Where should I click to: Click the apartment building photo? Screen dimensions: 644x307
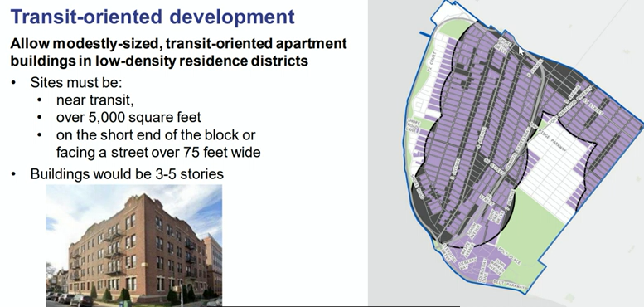click(134, 246)
